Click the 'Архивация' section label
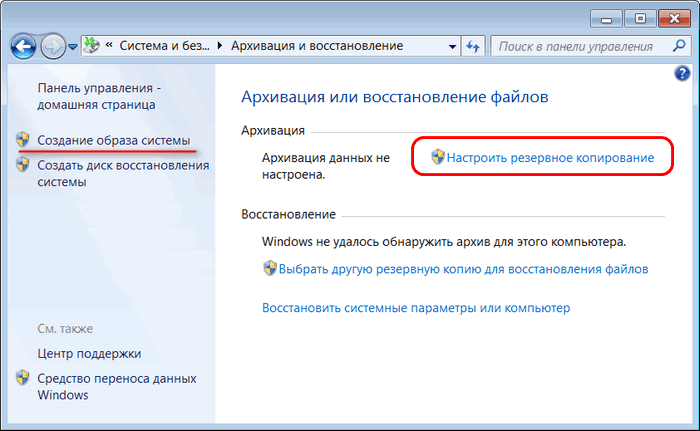Image resolution: width=700 pixels, height=431 pixels. 273,130
